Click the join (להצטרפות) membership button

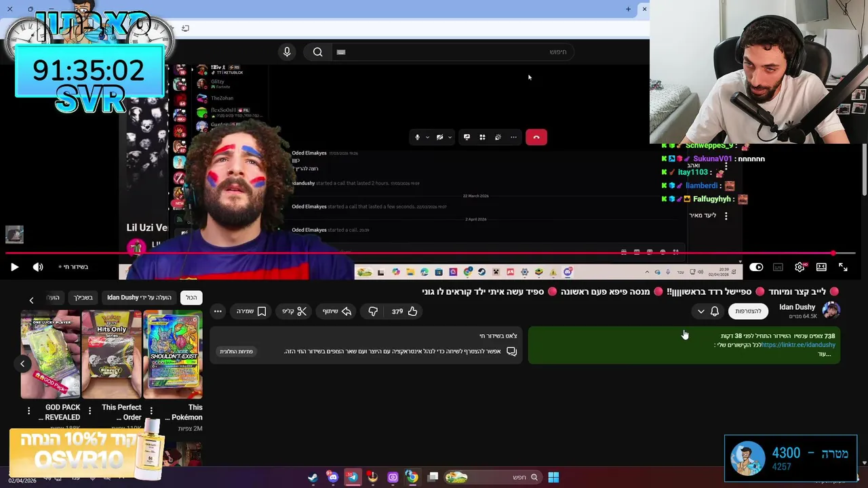point(748,311)
